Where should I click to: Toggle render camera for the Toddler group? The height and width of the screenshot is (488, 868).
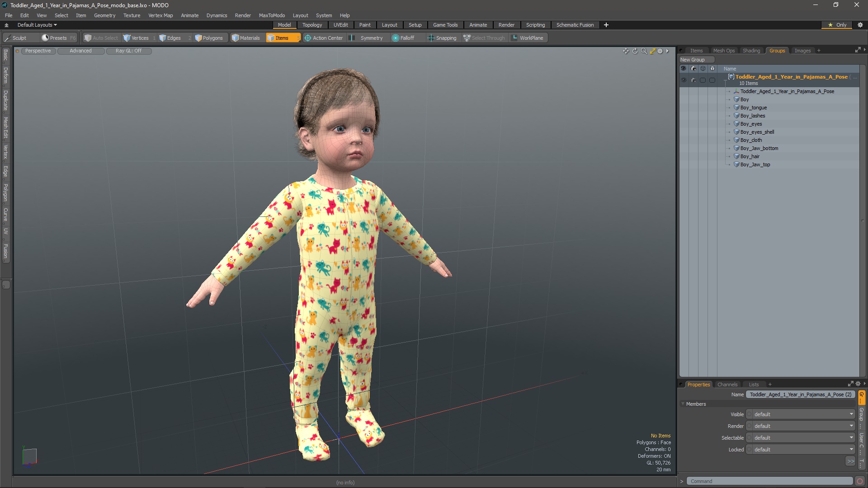693,80
